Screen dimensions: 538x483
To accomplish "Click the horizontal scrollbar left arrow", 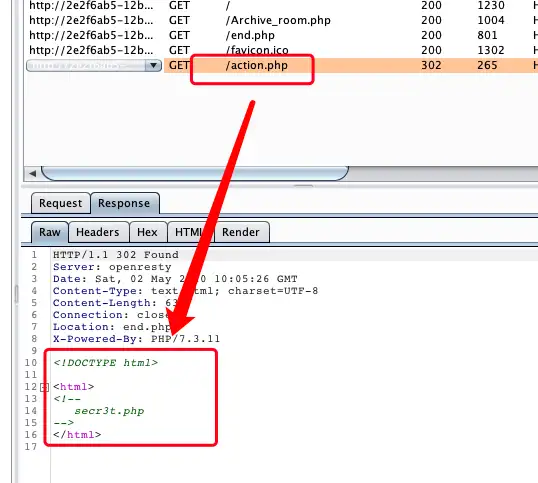I will click(x=33, y=173).
